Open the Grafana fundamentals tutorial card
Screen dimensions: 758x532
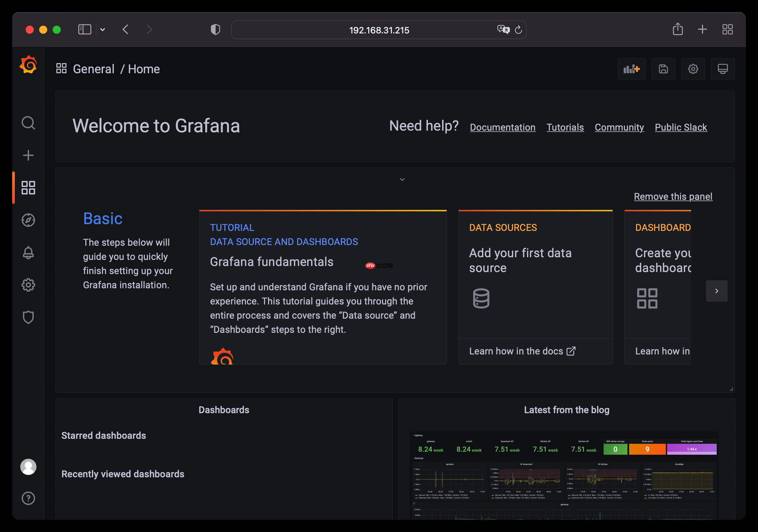[x=323, y=287]
